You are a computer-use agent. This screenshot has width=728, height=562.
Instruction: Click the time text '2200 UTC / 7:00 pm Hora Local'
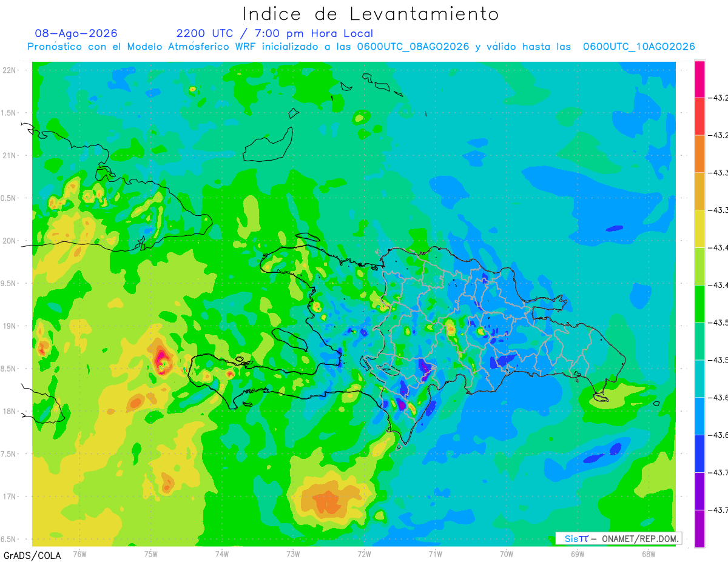275,33
